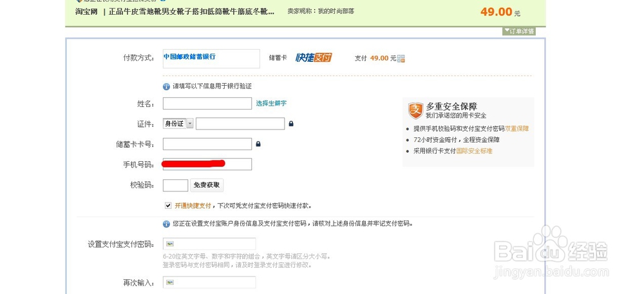This screenshot has height=294, width=644.
Task: Open the calculator icon beside 49.00 元
Action: (401, 59)
